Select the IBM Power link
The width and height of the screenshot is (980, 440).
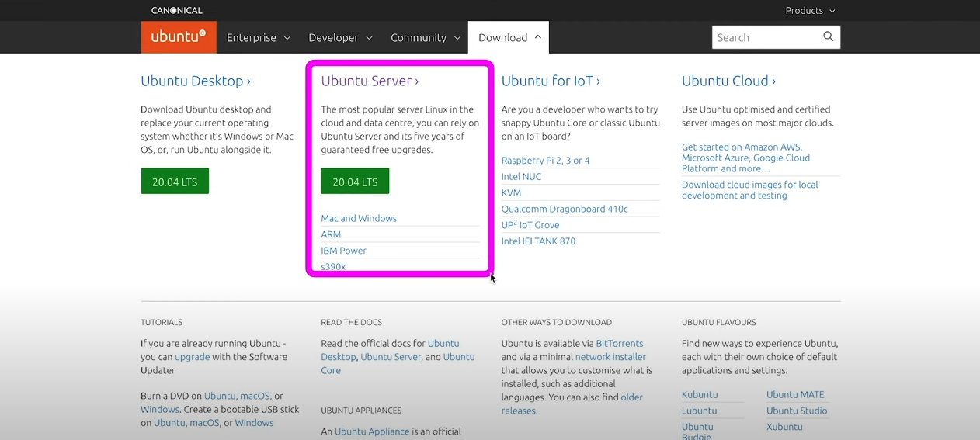click(x=343, y=251)
